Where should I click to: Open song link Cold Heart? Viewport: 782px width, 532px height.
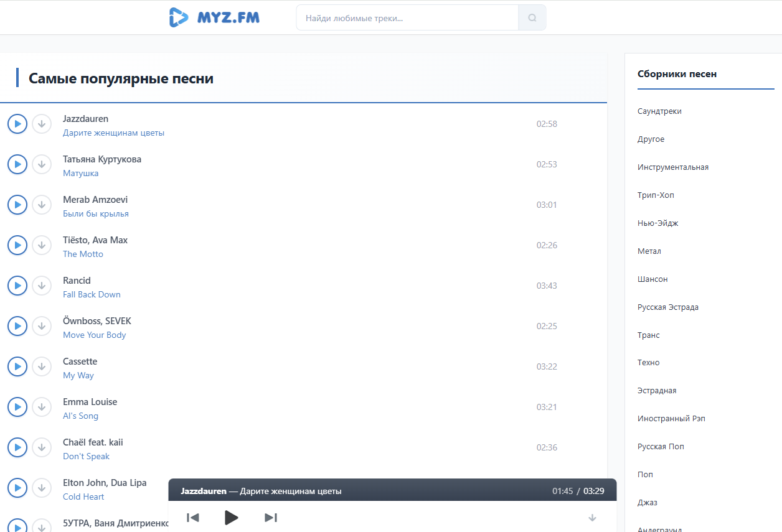tap(83, 497)
